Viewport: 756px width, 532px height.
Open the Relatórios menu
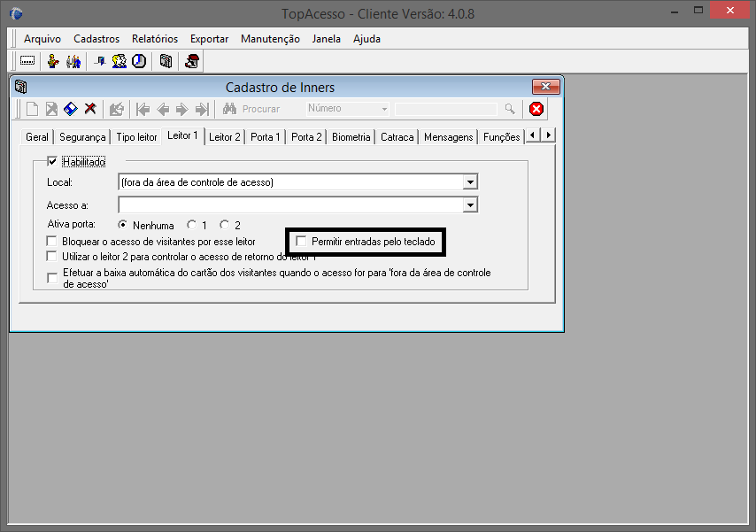coord(155,39)
